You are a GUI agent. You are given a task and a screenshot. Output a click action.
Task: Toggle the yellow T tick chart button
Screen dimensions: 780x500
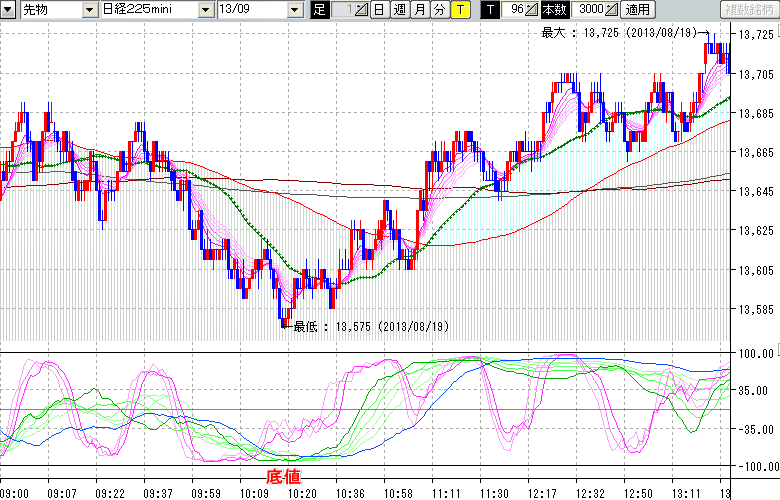coord(459,9)
